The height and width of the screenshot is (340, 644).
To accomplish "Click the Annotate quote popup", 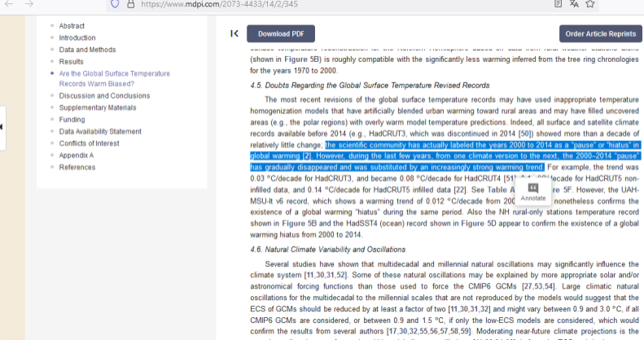I will [533, 192].
